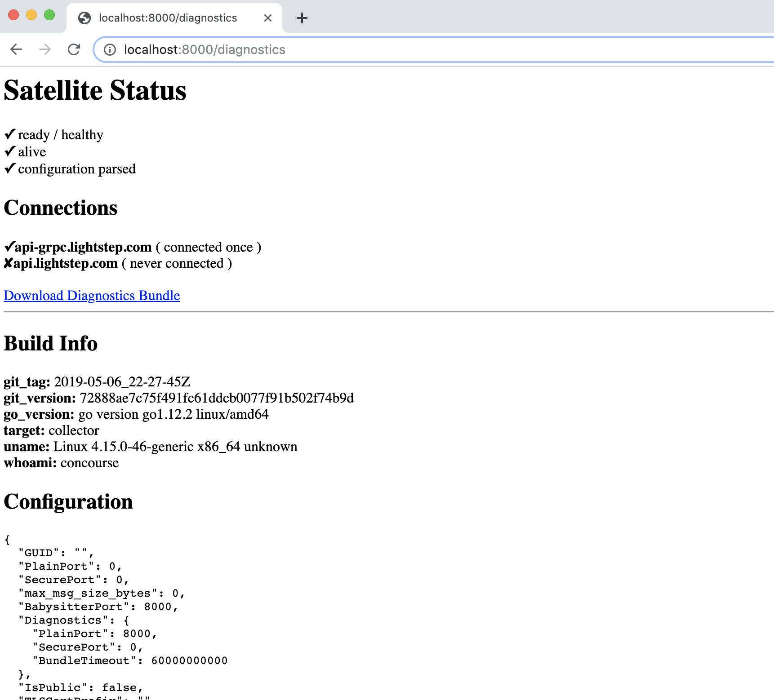Image resolution: width=774 pixels, height=700 pixels.
Task: Click the checkmark next to alive
Action: click(10, 151)
